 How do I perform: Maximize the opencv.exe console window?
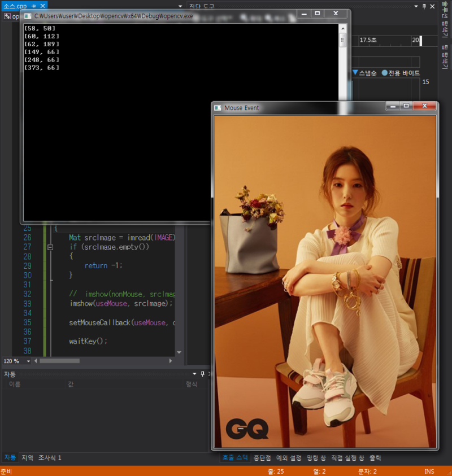pos(318,14)
